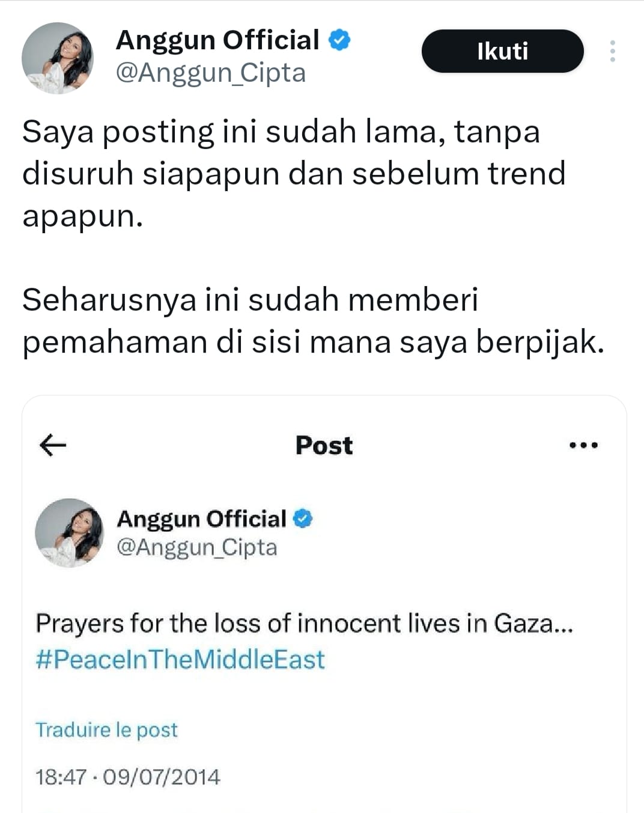Click the top Anggun Official display name
The height and width of the screenshot is (813, 644).
217,40
